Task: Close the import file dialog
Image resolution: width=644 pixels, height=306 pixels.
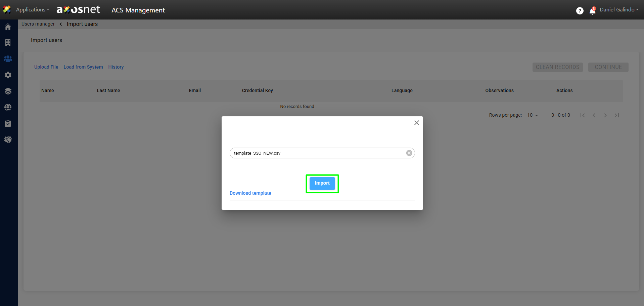Action: (416, 123)
